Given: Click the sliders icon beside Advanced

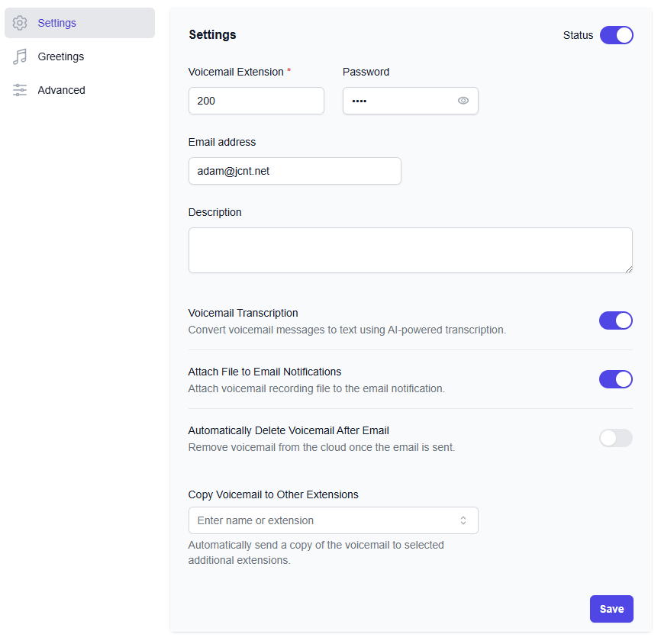Looking at the screenshot, I should [20, 90].
